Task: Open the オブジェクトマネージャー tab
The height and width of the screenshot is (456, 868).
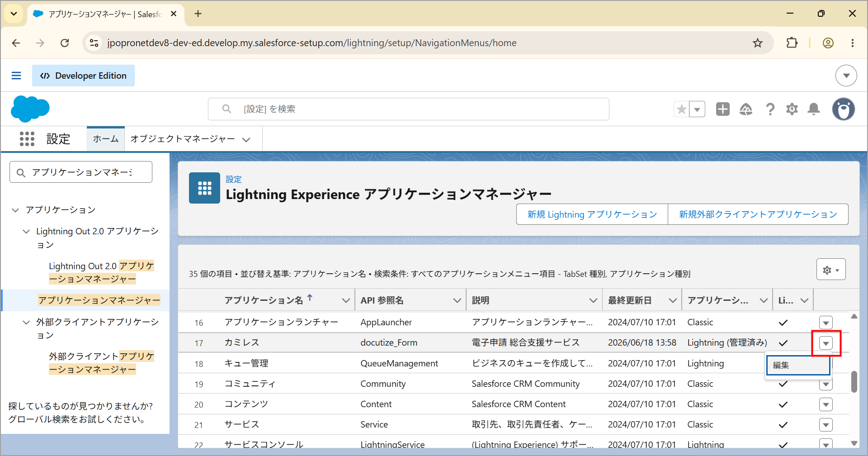Action: (183, 139)
